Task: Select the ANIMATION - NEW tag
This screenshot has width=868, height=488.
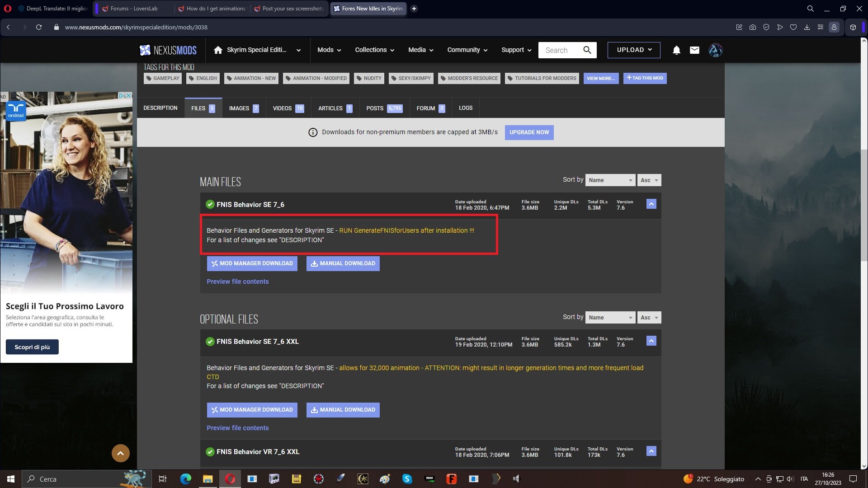Action: tap(251, 79)
